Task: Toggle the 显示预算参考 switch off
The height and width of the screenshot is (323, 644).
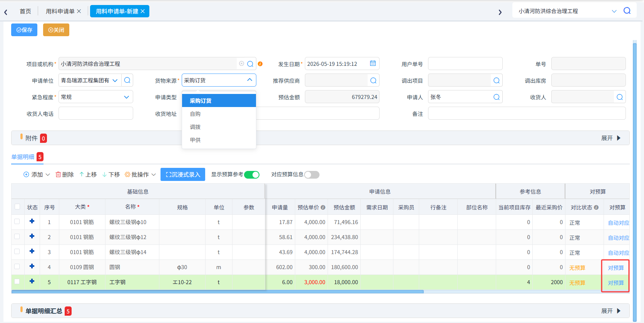Action: (252, 175)
